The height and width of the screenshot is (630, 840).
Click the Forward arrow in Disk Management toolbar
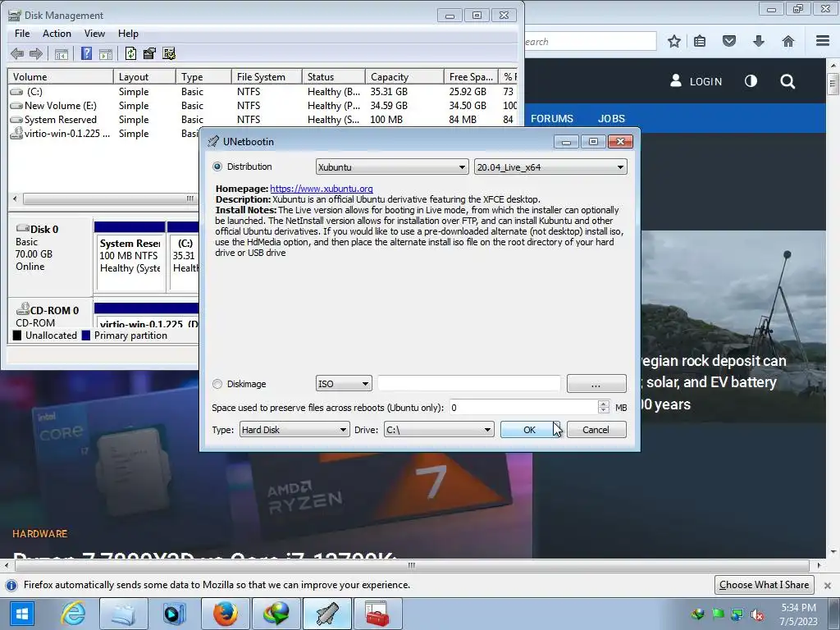pos(36,53)
